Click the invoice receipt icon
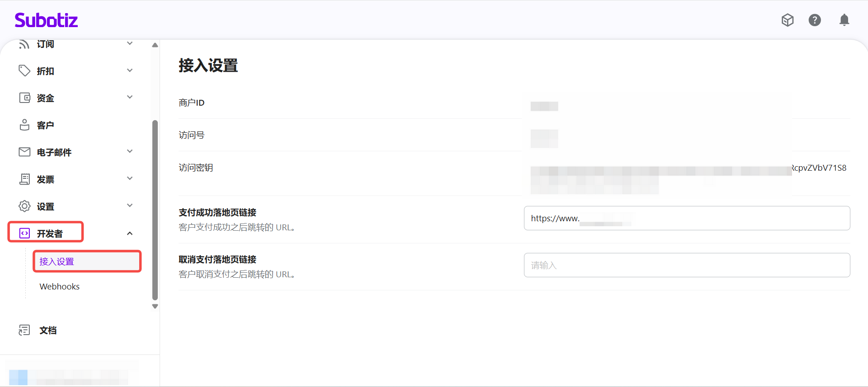The width and height of the screenshot is (868, 387). (x=24, y=179)
